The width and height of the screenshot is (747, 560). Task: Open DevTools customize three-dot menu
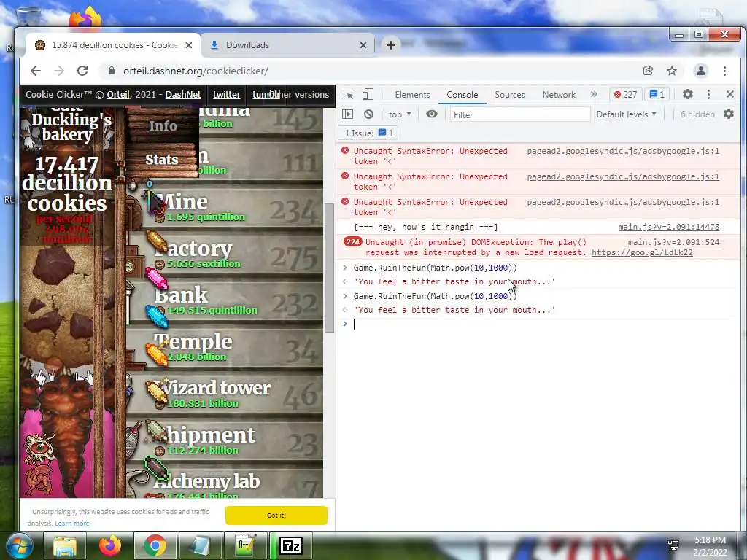point(708,94)
